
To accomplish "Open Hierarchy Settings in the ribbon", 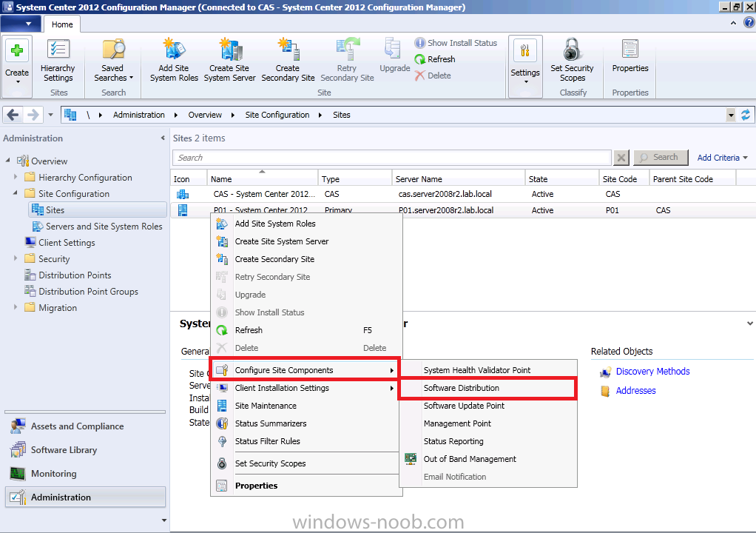I will coord(58,61).
